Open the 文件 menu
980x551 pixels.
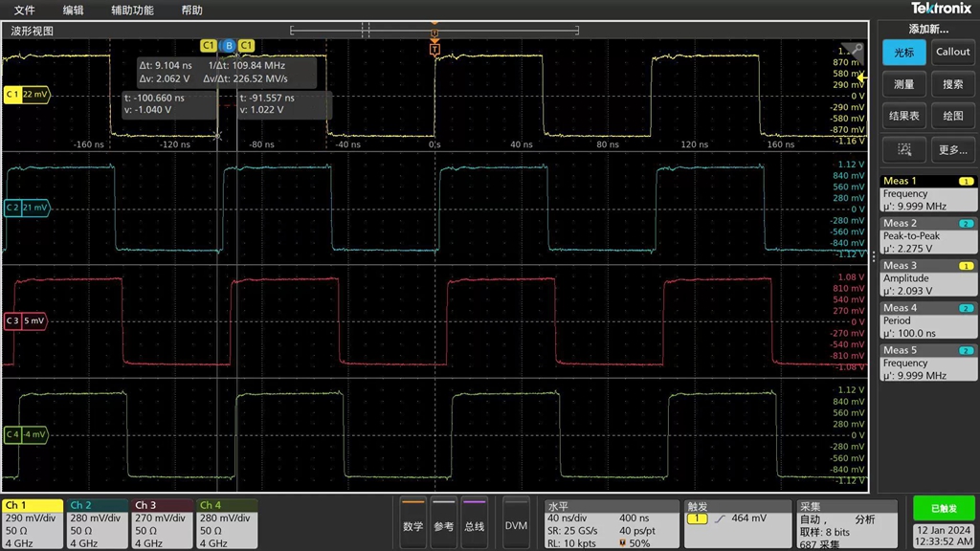coord(24,11)
